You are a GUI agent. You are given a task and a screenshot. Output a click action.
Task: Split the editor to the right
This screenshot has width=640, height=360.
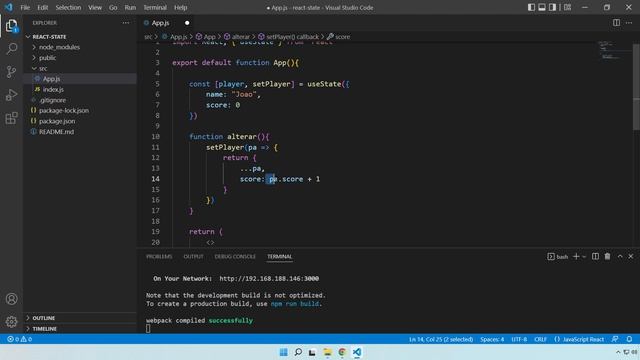[x=616, y=23]
